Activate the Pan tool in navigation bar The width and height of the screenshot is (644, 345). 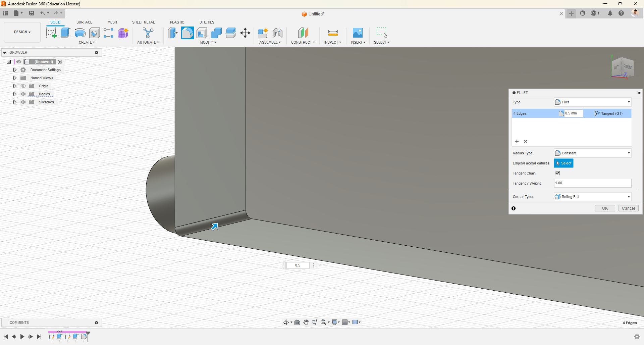click(x=306, y=322)
